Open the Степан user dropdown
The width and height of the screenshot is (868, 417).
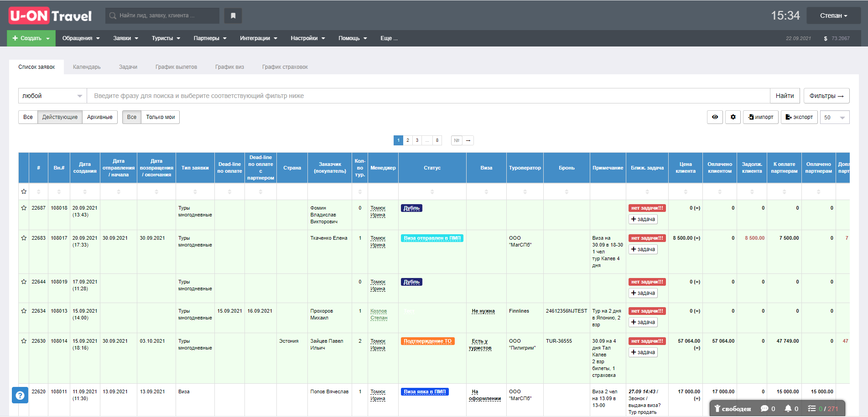[833, 15]
